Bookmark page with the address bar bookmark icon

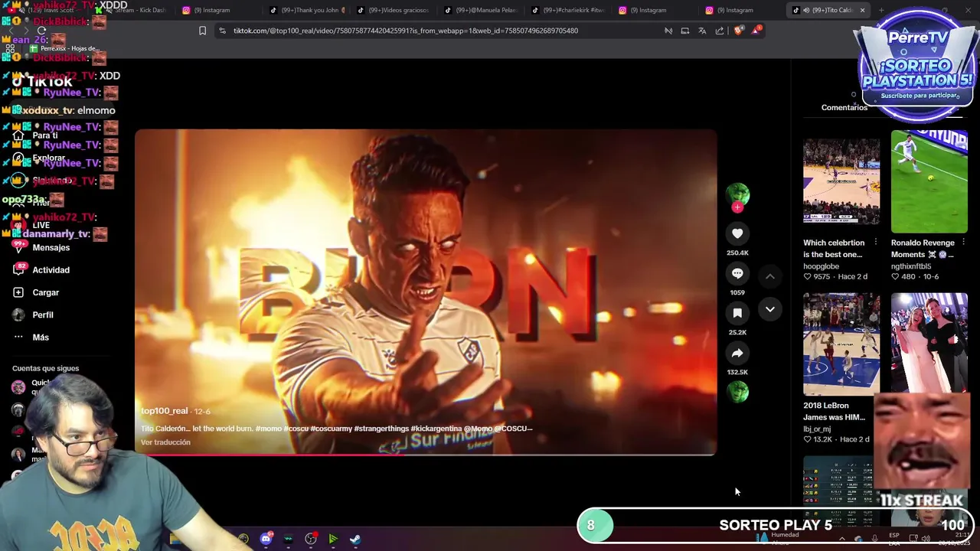tap(202, 31)
